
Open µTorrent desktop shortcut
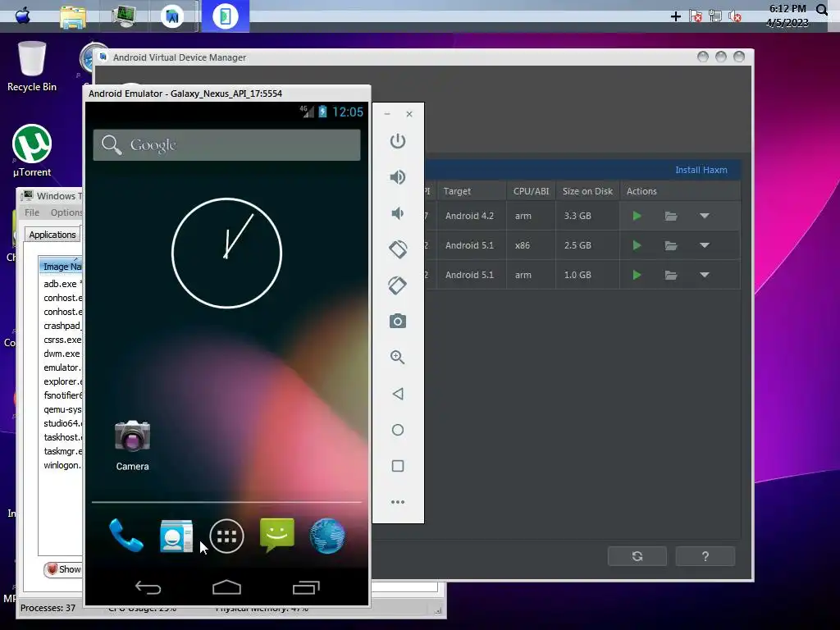tap(32, 151)
